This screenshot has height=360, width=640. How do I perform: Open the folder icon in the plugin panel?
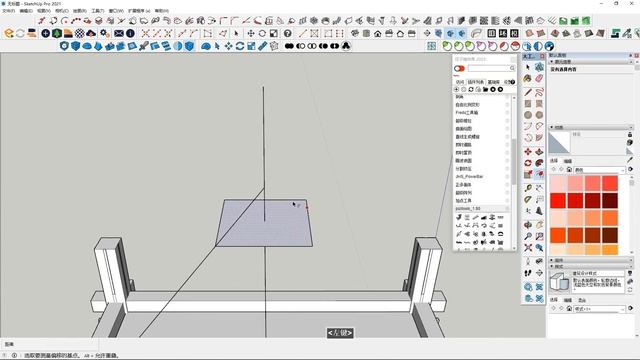coord(485,89)
